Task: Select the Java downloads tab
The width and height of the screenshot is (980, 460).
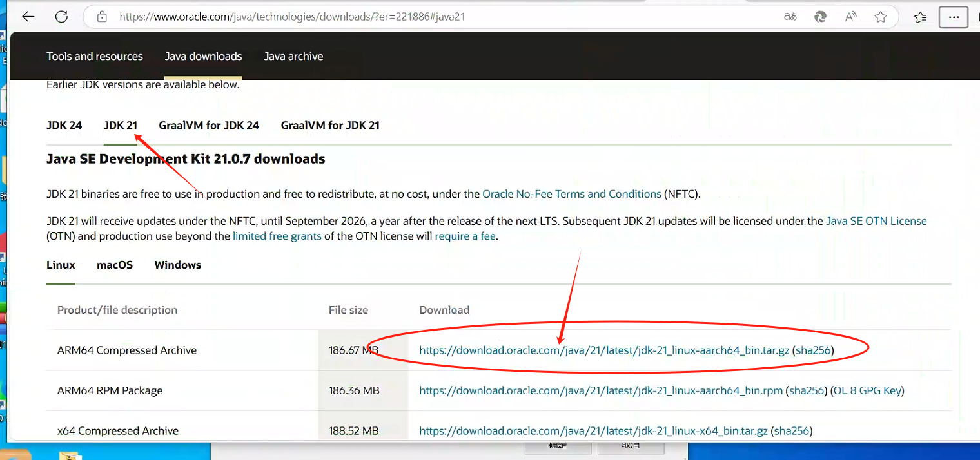Action: pyautogui.click(x=203, y=56)
